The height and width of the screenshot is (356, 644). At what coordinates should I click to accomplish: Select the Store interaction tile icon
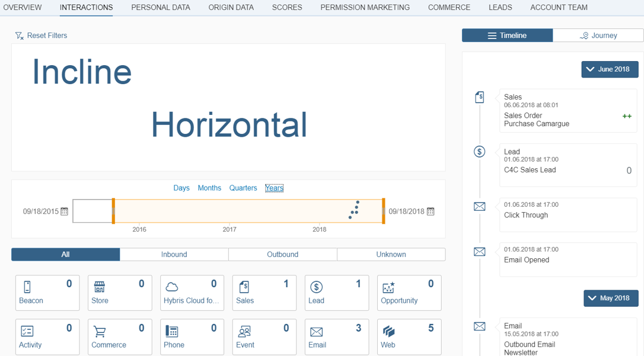100,287
